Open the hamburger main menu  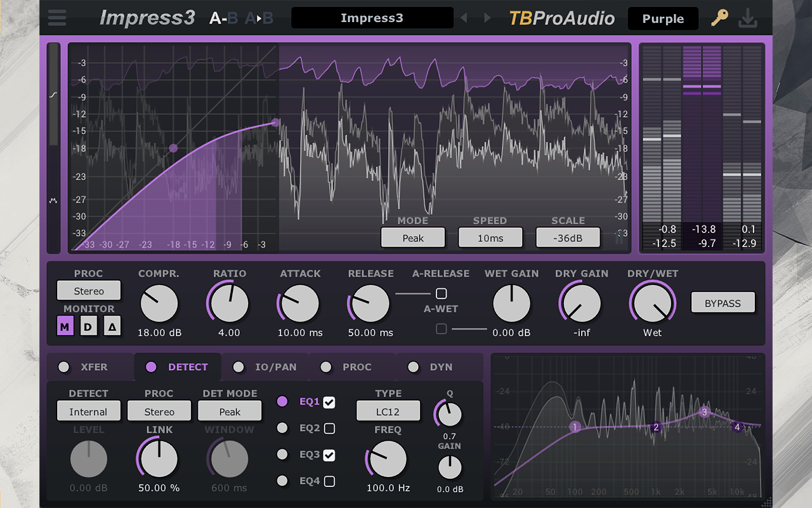pyautogui.click(x=57, y=18)
